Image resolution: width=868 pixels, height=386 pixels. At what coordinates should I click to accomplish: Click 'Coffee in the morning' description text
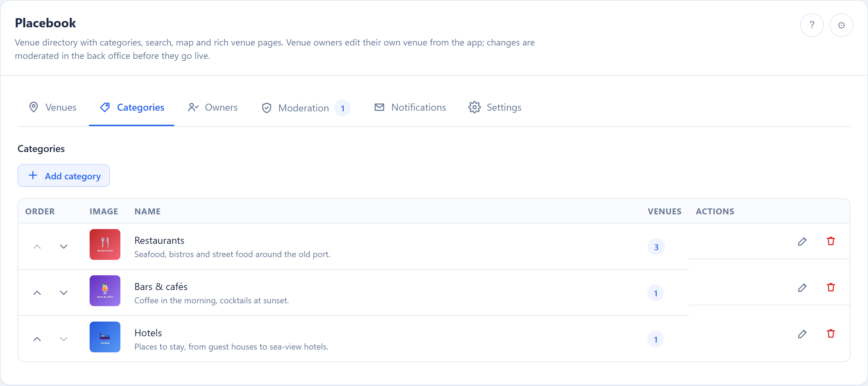pos(211,301)
